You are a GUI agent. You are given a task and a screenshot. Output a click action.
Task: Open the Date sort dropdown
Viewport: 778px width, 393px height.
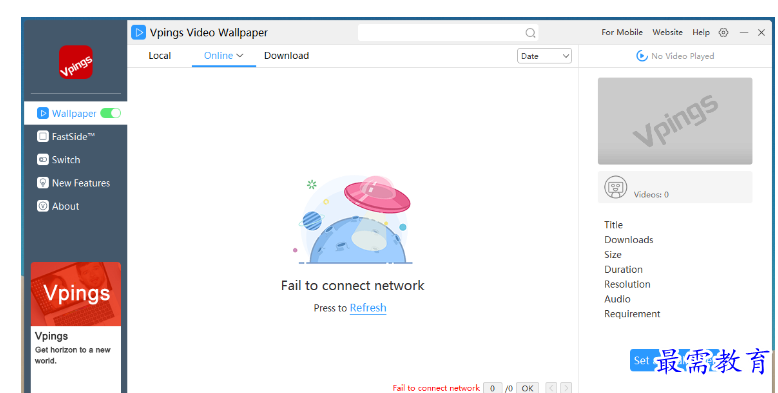pos(544,56)
